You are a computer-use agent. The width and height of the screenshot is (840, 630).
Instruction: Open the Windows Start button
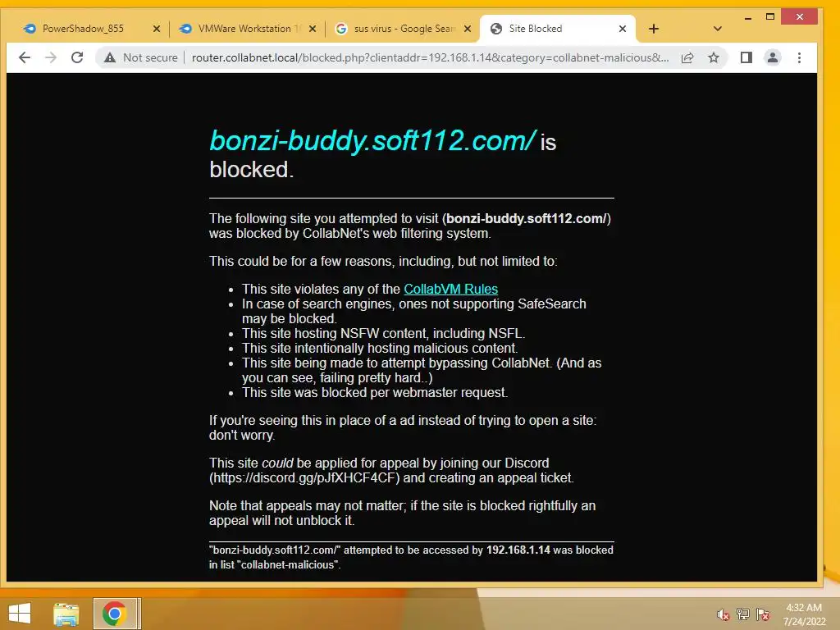[x=20, y=614]
